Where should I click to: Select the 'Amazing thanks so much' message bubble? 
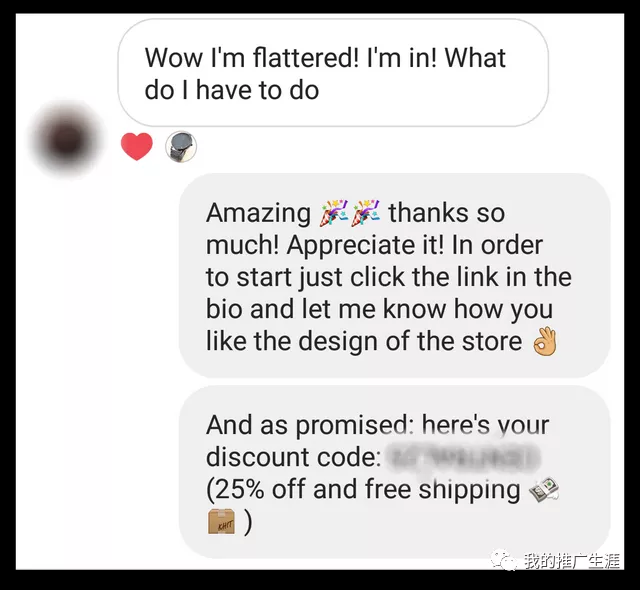(395, 276)
